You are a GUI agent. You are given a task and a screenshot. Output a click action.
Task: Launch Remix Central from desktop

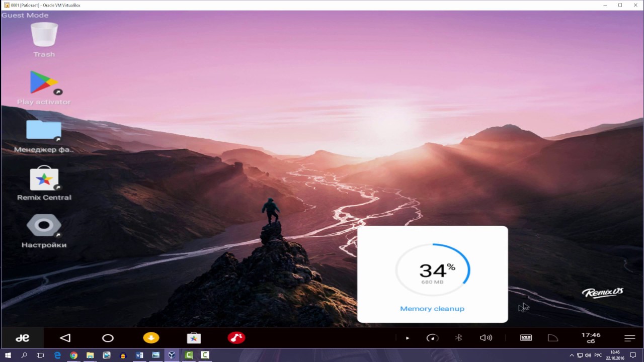point(44,178)
